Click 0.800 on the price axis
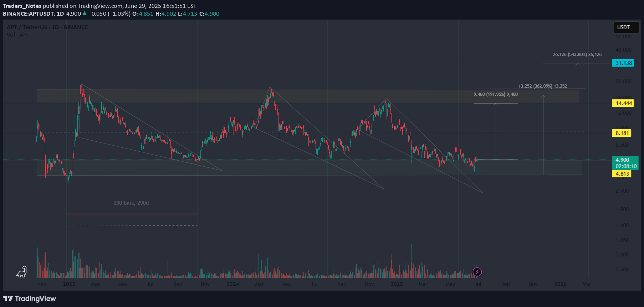The image size is (644, 307). point(622,255)
